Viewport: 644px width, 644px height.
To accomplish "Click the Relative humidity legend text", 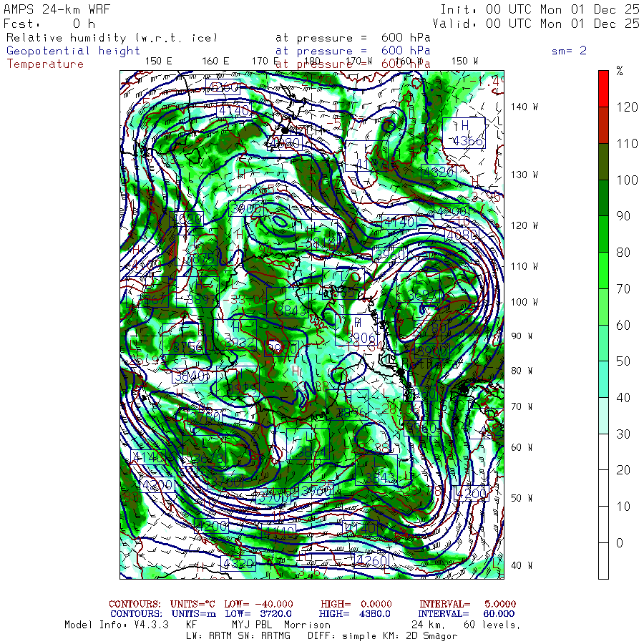I will tap(112, 38).
